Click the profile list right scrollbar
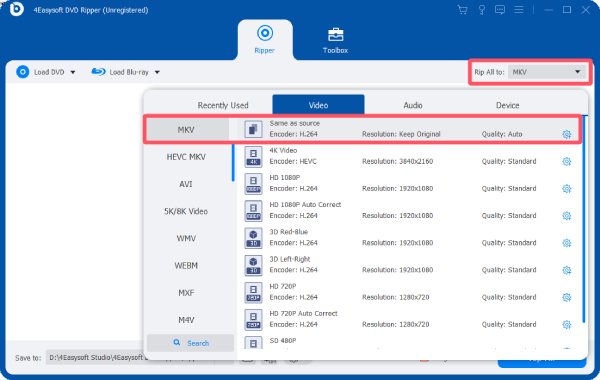Screen dimensions: 600x380 point(584,219)
